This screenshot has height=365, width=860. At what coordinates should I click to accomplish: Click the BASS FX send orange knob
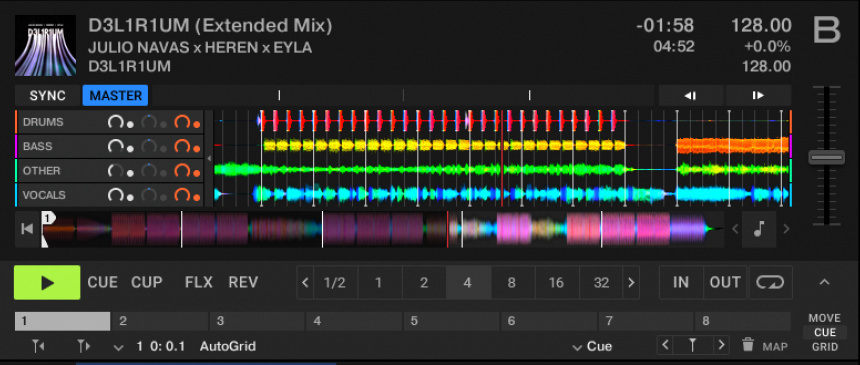(182, 147)
